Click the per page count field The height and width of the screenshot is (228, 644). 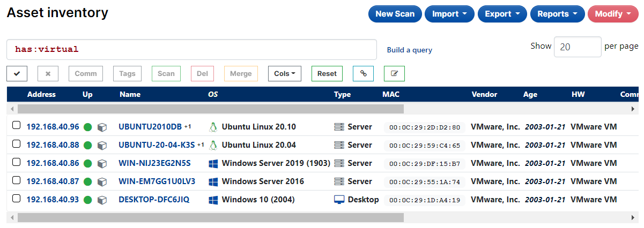point(578,47)
